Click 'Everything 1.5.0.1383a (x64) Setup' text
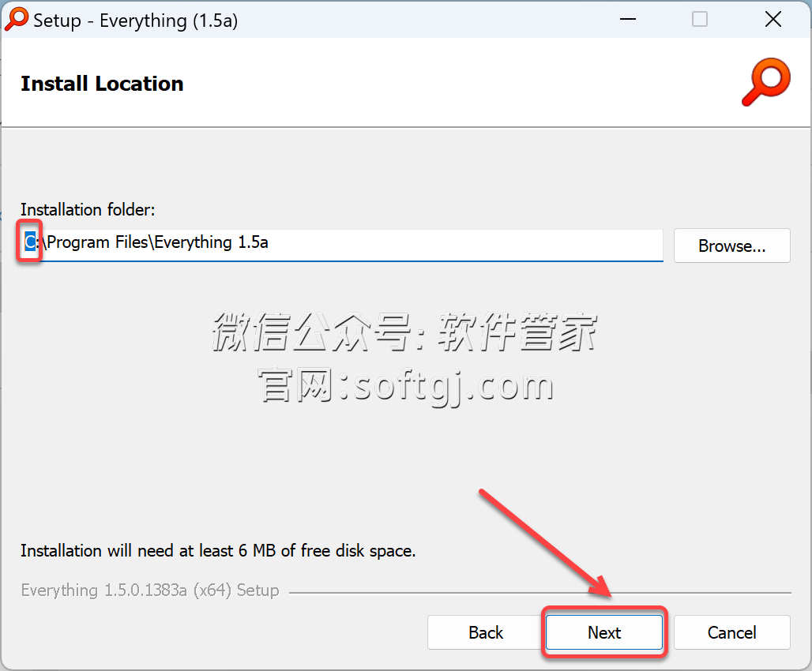The height and width of the screenshot is (671, 812). 150,590
